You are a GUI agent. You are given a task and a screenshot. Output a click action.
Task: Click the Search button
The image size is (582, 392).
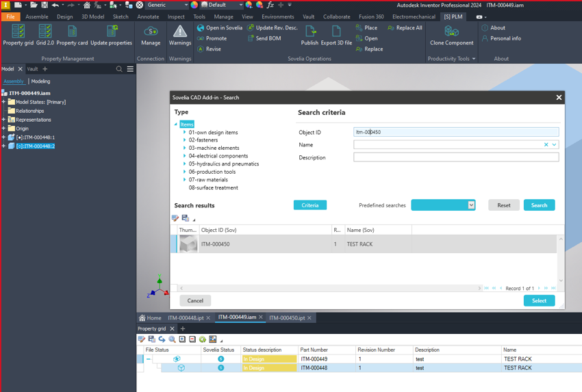pos(540,205)
